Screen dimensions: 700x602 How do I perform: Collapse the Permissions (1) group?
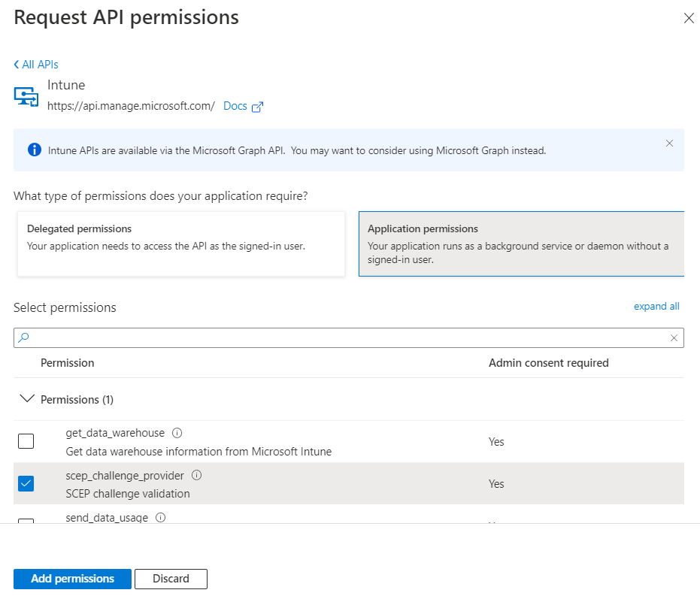(x=27, y=398)
